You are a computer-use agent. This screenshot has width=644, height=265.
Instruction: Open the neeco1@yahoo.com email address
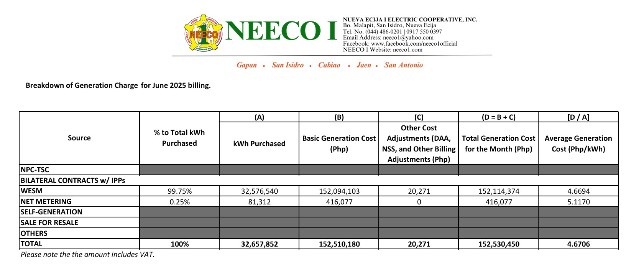point(408,38)
